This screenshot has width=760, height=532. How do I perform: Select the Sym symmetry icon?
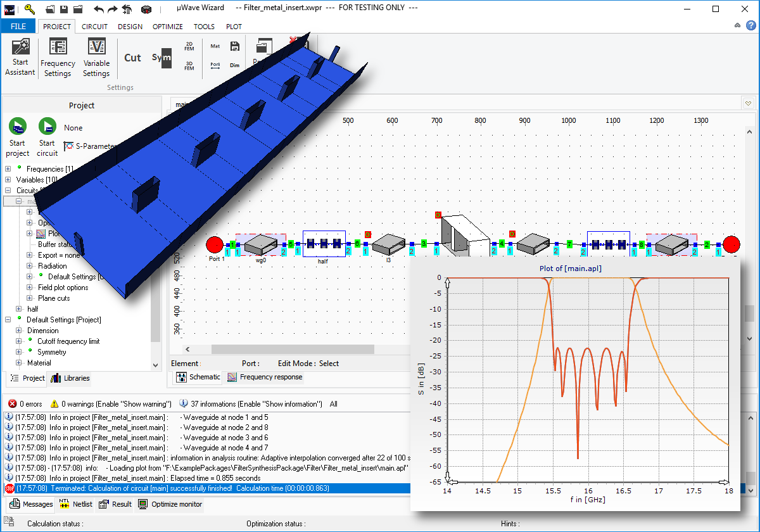tap(161, 58)
